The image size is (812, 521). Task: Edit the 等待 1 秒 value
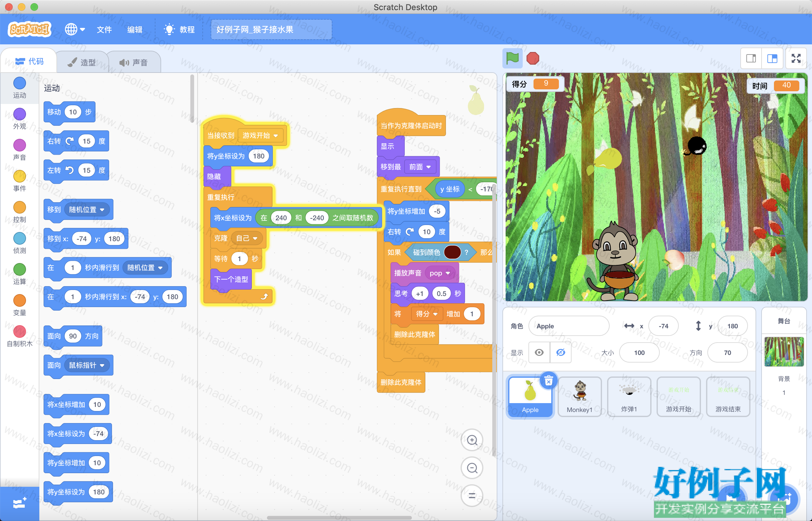point(239,259)
